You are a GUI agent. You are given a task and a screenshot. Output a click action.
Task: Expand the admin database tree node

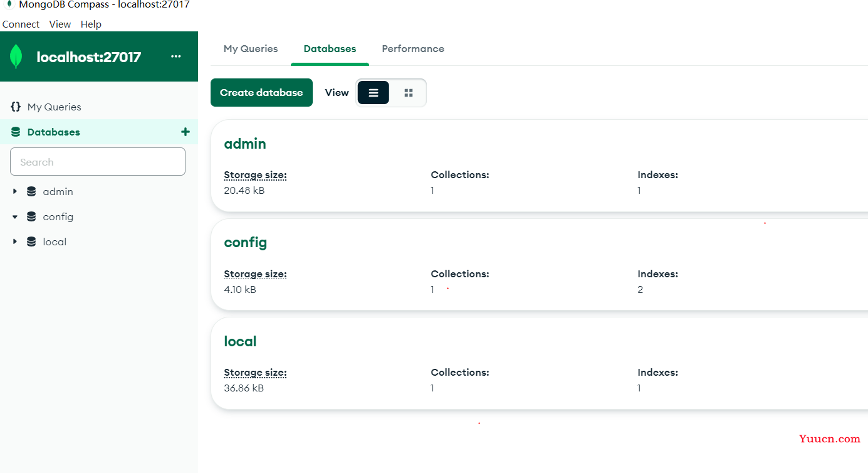pyautogui.click(x=15, y=191)
